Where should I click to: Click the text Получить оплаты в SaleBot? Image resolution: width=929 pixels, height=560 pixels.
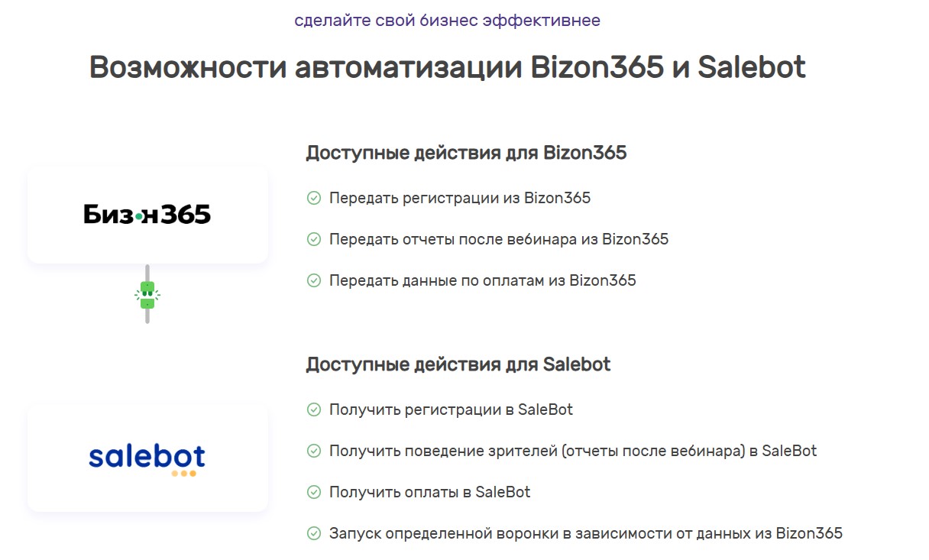tap(429, 493)
